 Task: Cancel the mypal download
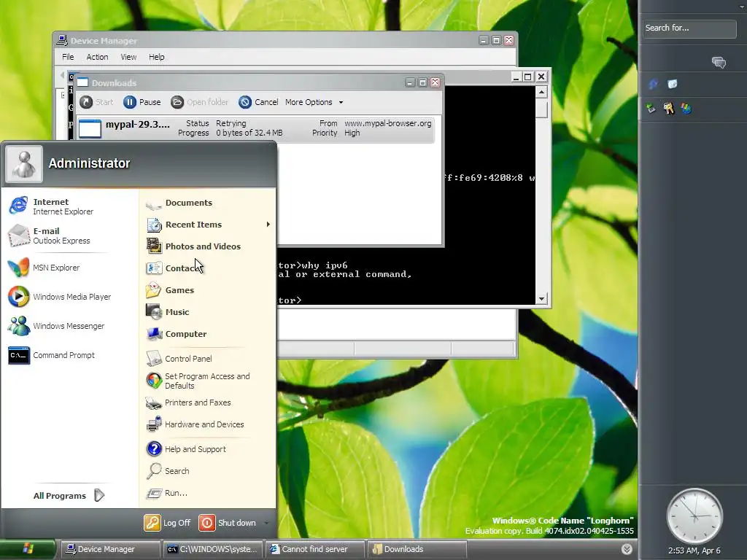258,102
